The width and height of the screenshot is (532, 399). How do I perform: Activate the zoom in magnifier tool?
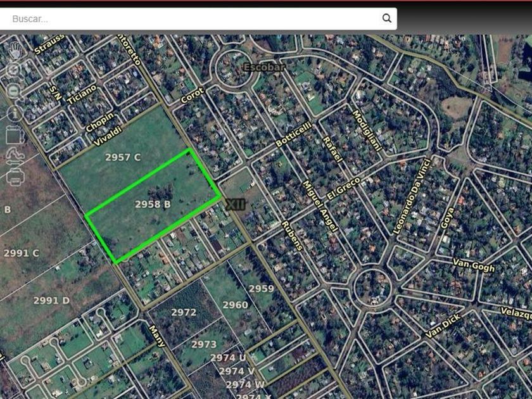(14, 70)
